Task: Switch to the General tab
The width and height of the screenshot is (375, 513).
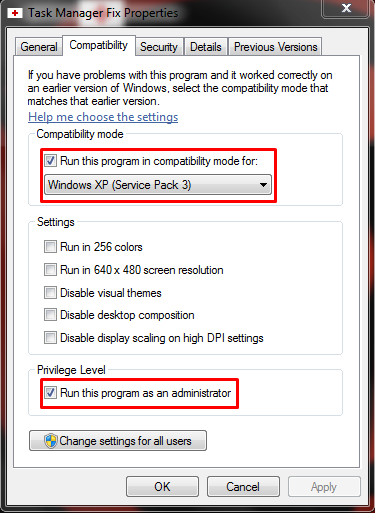Action: [39, 47]
